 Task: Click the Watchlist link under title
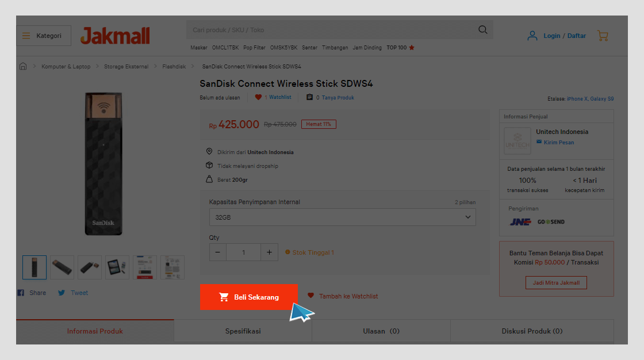pos(280,97)
